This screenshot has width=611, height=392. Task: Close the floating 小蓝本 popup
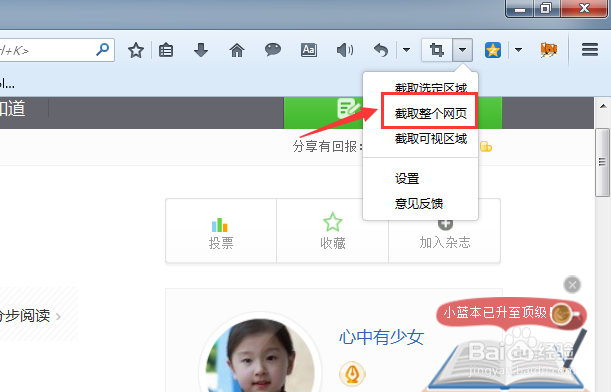click(x=572, y=285)
